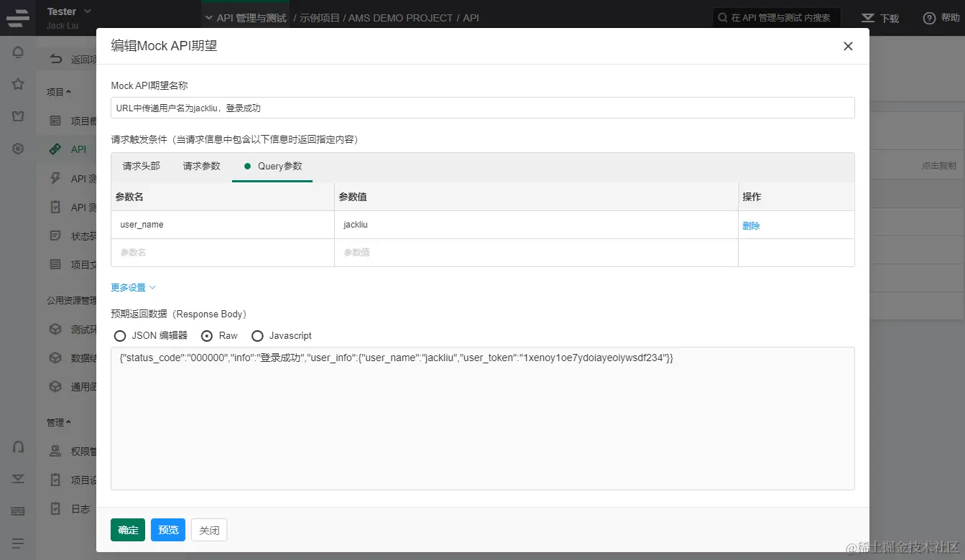Click into the Response Body text area

pyautogui.click(x=483, y=419)
